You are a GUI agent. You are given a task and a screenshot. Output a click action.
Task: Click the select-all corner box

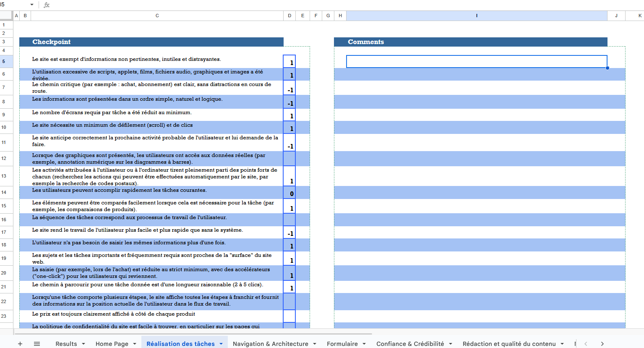[x=6, y=16]
